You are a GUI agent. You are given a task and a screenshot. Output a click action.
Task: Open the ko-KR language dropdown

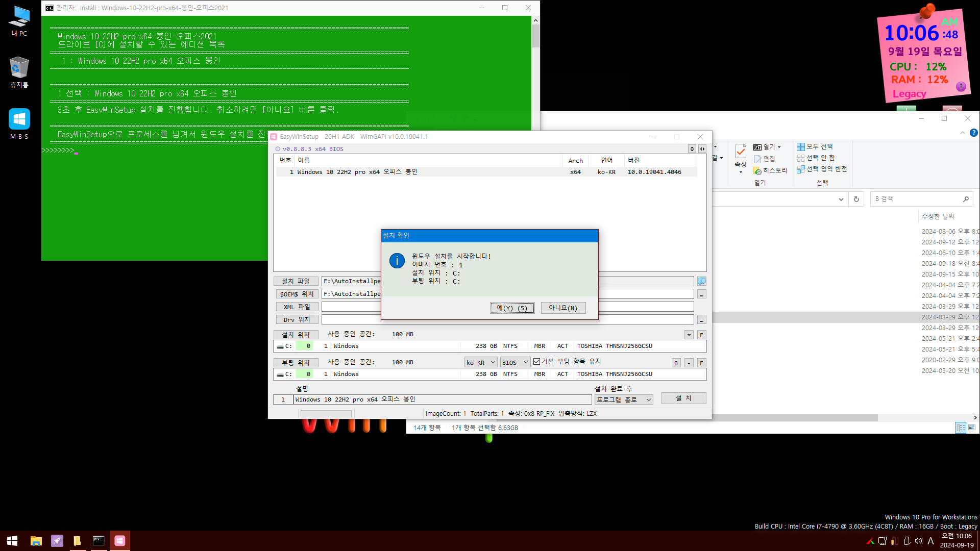click(481, 362)
